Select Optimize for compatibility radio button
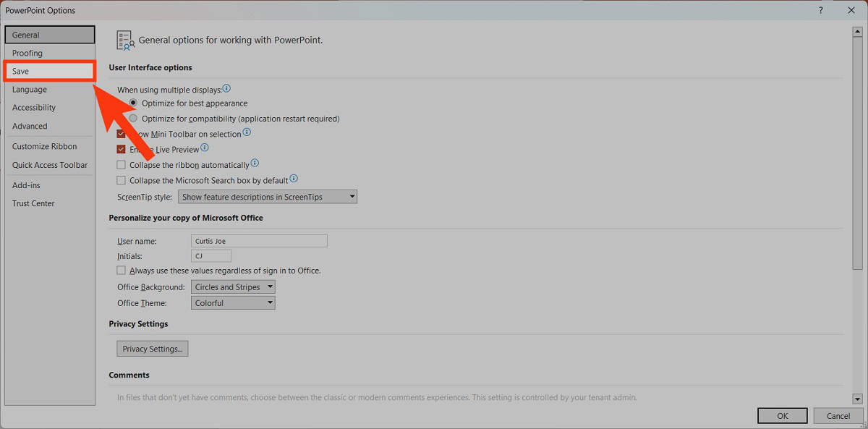Viewport: 868px width, 429px height. tap(133, 119)
